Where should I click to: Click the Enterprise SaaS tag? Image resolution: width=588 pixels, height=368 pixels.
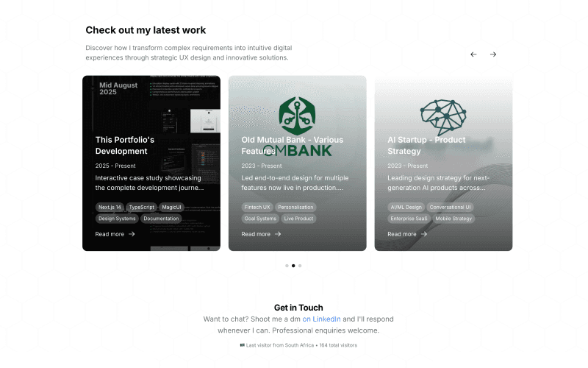click(409, 219)
